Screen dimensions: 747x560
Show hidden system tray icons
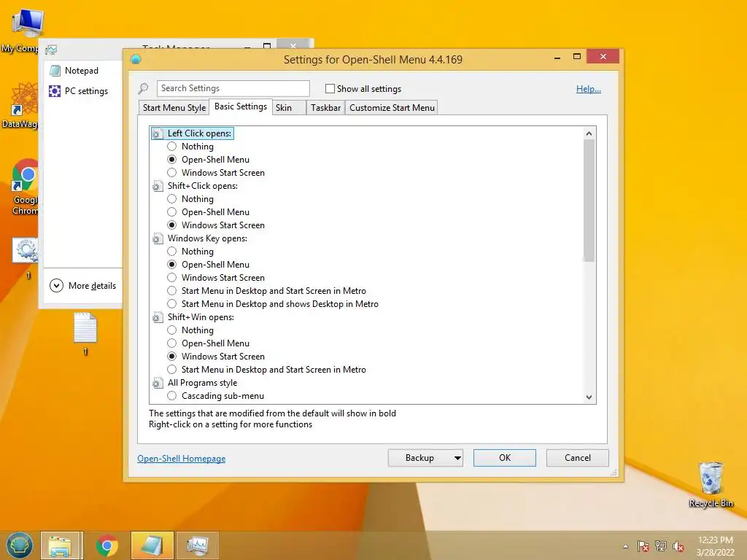pyautogui.click(x=625, y=546)
